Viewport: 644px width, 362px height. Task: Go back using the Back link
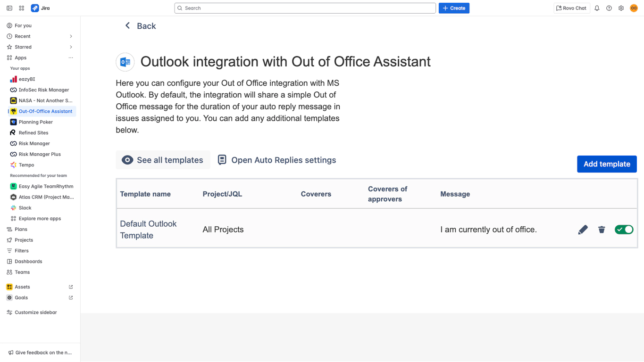[x=141, y=26]
